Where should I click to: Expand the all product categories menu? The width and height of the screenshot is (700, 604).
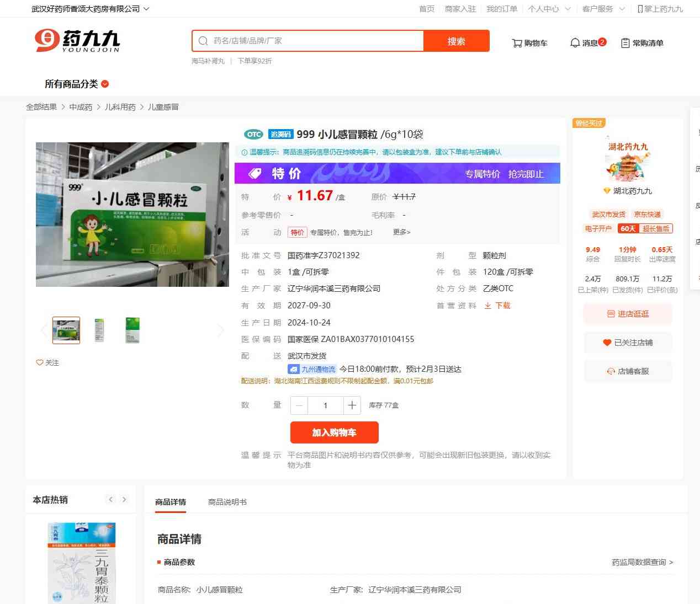[x=77, y=84]
